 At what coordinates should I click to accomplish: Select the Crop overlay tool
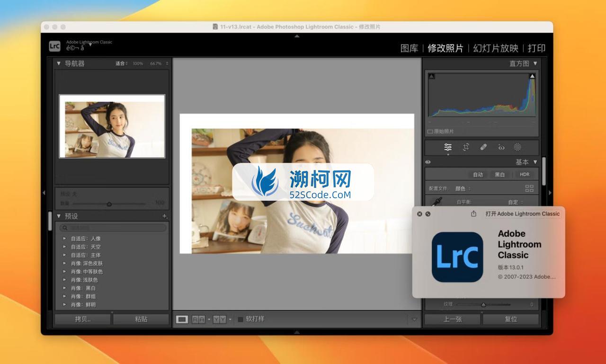pyautogui.click(x=466, y=147)
